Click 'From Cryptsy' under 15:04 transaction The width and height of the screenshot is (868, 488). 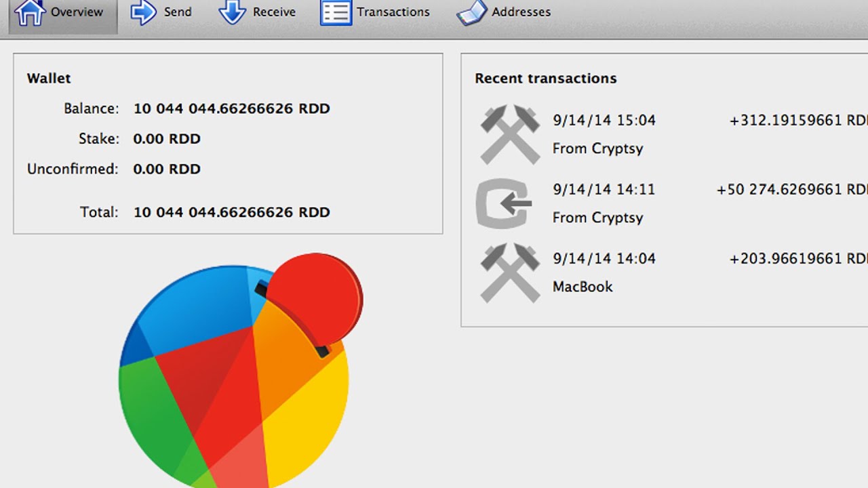coord(597,149)
